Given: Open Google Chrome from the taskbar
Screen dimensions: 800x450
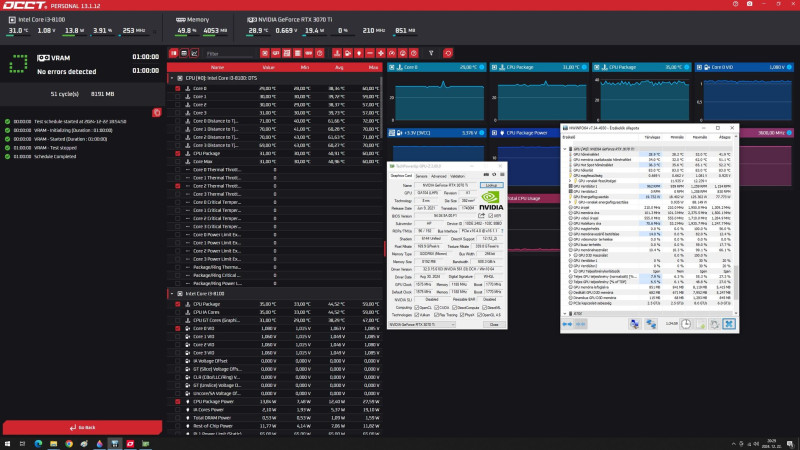Looking at the screenshot, I should coord(69,444).
